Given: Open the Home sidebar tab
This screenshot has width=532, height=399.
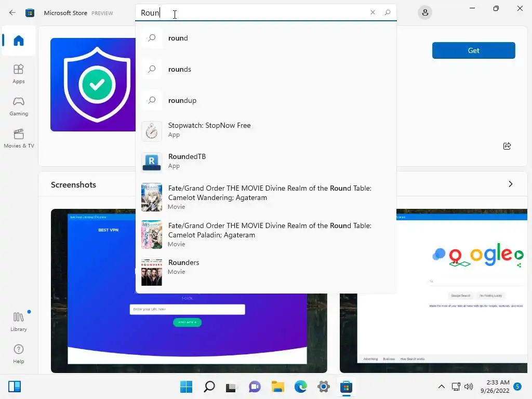Looking at the screenshot, I should [19, 41].
